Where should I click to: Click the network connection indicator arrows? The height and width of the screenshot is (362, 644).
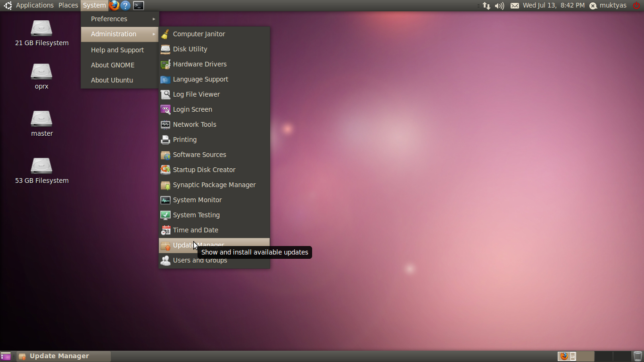point(487,6)
